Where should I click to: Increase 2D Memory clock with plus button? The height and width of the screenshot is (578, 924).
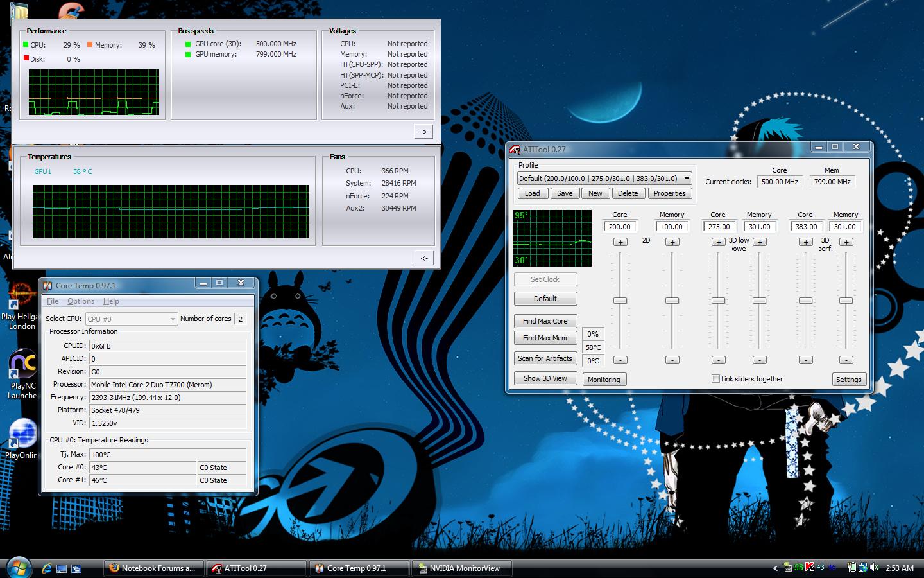point(672,242)
